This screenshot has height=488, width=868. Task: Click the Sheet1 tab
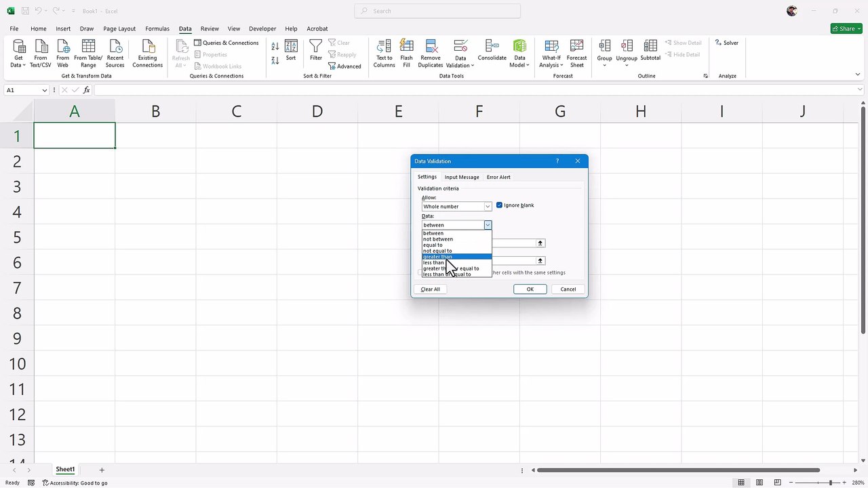coord(65,470)
